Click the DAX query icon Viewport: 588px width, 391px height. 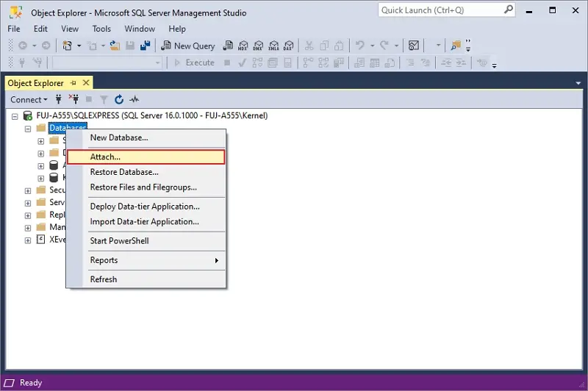(x=288, y=46)
